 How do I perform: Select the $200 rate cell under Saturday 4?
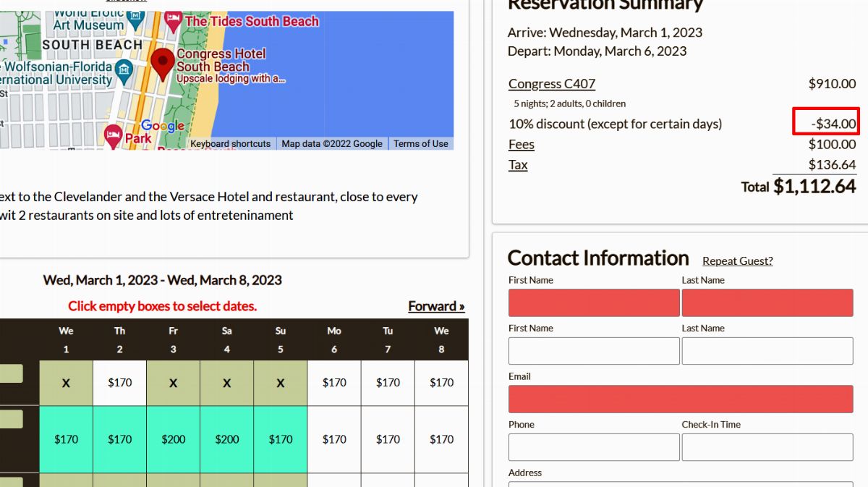227,439
